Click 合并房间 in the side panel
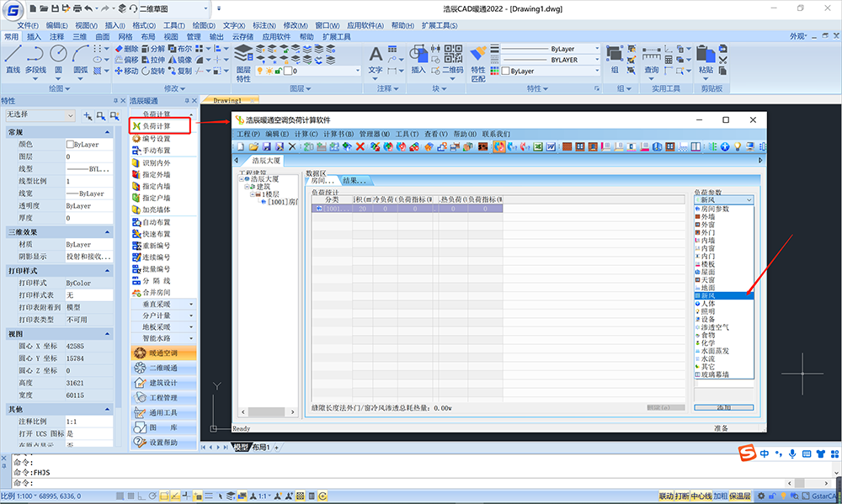 click(156, 293)
